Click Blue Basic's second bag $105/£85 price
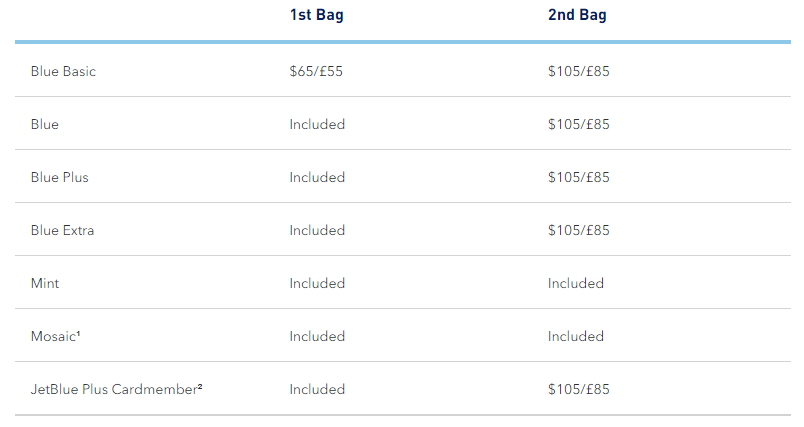Viewport: 804px width, 427px height. [578, 72]
